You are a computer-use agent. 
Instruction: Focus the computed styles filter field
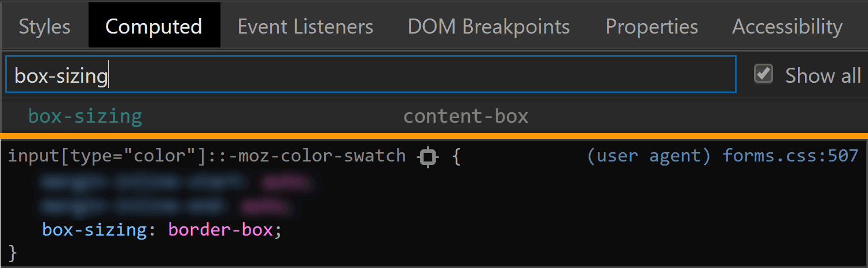coord(371,75)
